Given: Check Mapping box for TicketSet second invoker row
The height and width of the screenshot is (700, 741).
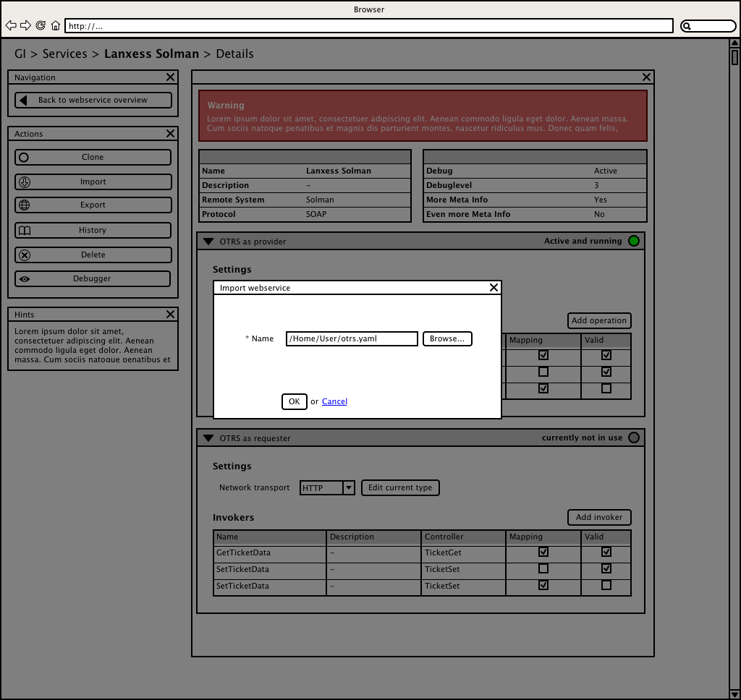Looking at the screenshot, I should pos(543,568).
